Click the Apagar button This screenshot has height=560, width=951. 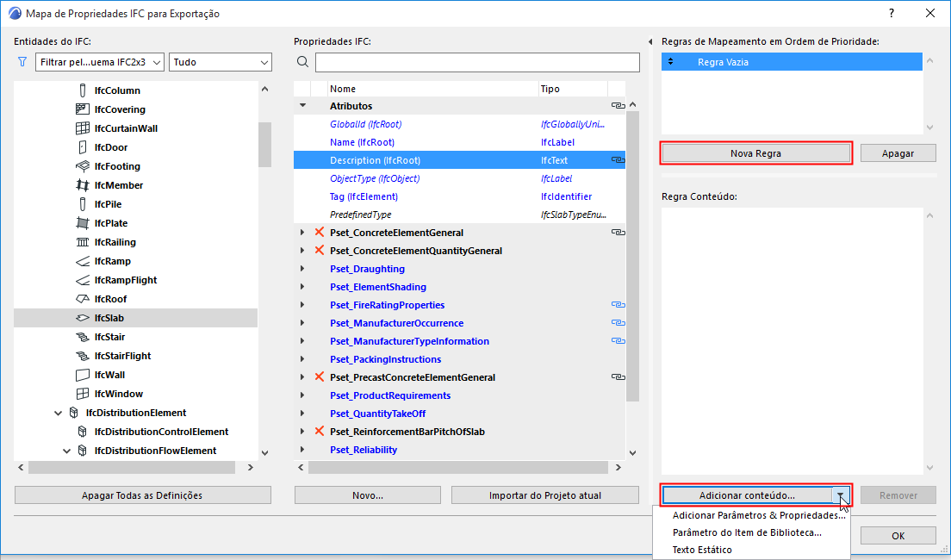898,153
